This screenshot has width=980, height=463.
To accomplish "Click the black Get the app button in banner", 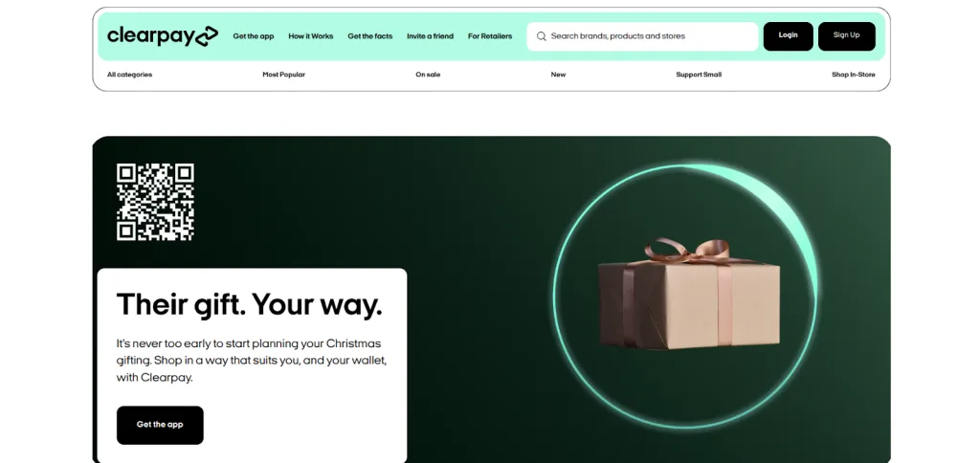I will (x=160, y=425).
